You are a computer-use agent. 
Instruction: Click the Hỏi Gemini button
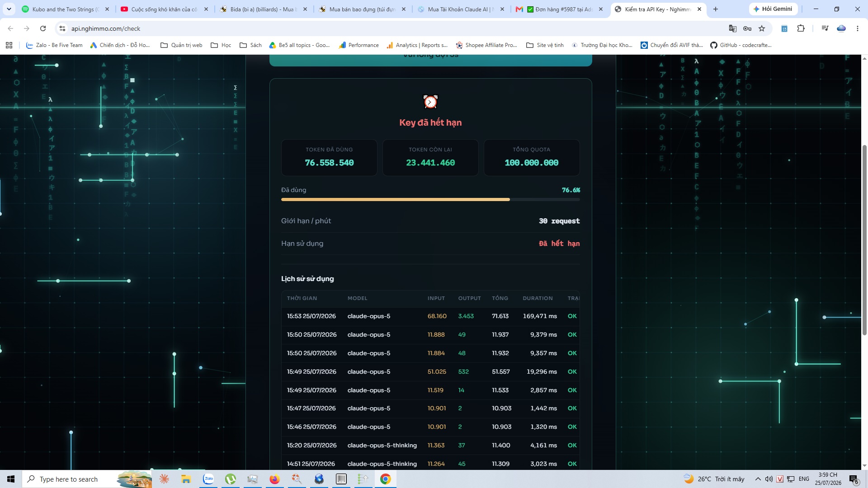[773, 9]
